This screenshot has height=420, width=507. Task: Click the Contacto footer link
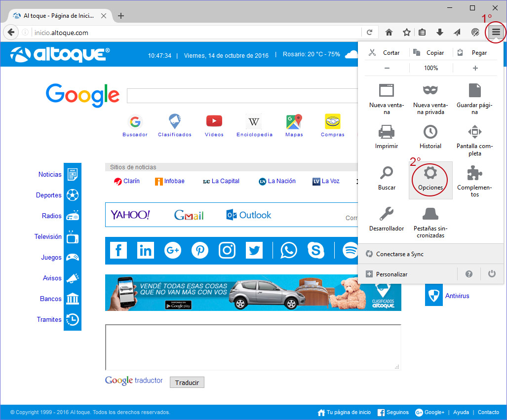tap(488, 412)
